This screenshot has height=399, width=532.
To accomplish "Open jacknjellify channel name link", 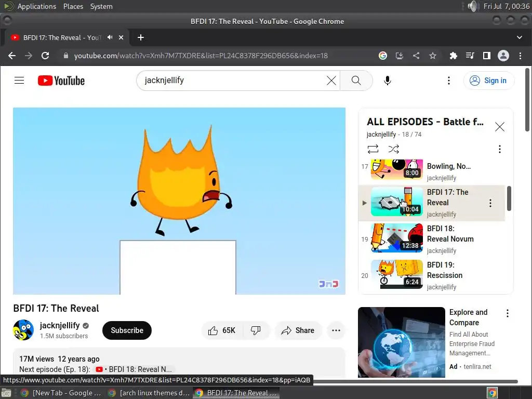I will pos(60,325).
